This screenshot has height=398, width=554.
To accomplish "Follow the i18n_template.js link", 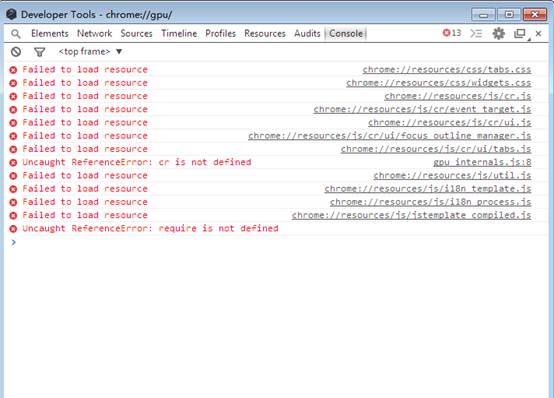I will tap(428, 189).
